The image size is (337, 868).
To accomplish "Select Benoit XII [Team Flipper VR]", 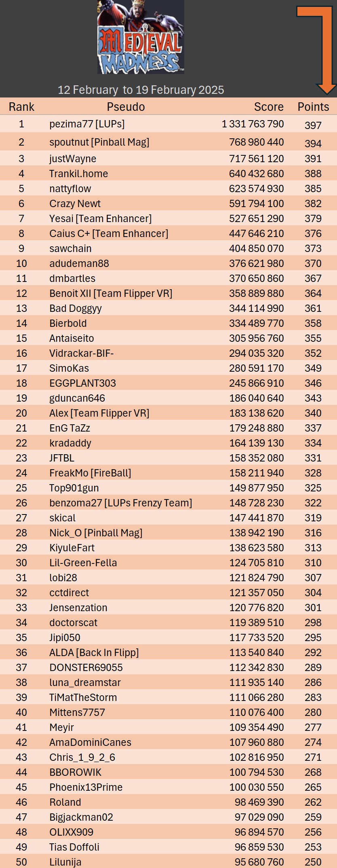I will [x=111, y=293].
